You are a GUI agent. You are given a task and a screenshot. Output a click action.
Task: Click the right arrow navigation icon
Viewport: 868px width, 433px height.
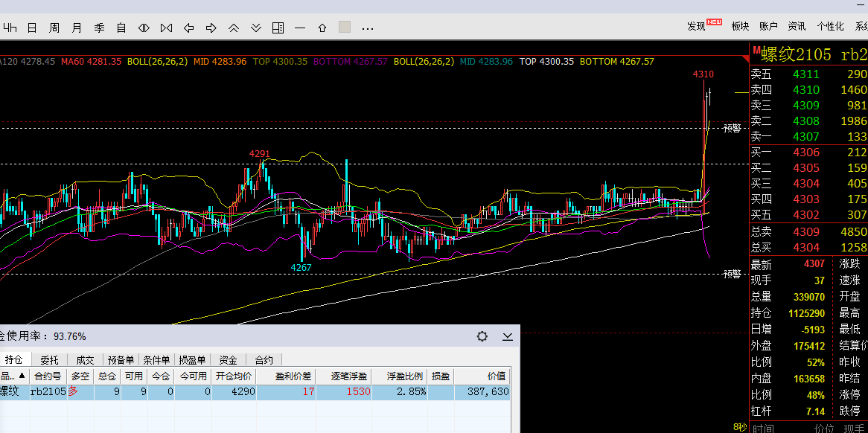tap(211, 28)
